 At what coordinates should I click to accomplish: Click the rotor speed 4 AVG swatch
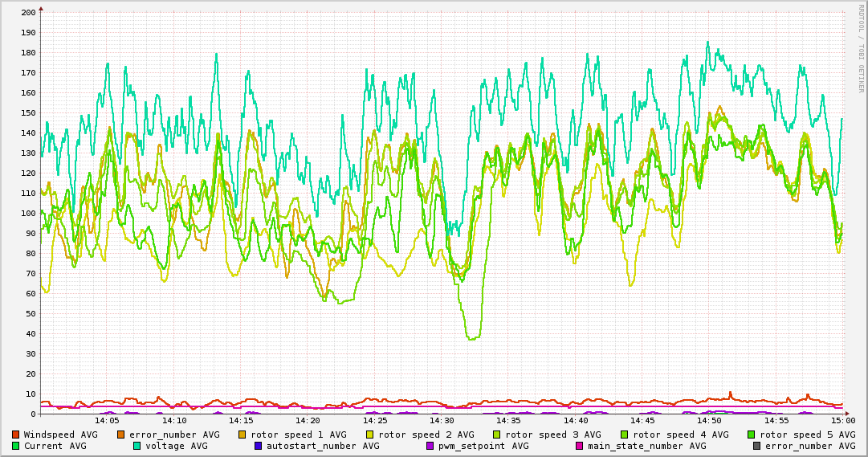point(625,435)
